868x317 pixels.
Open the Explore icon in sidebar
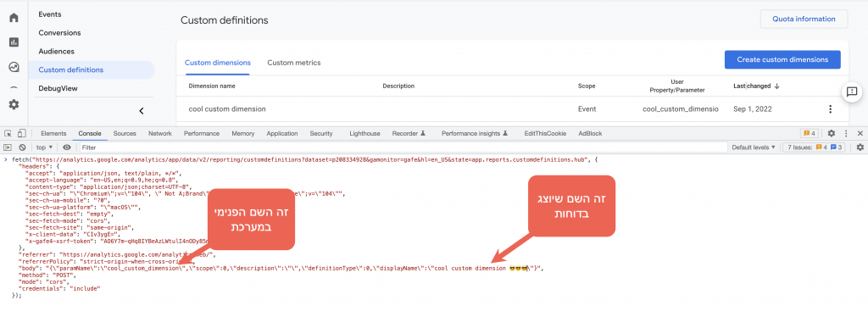(x=14, y=67)
